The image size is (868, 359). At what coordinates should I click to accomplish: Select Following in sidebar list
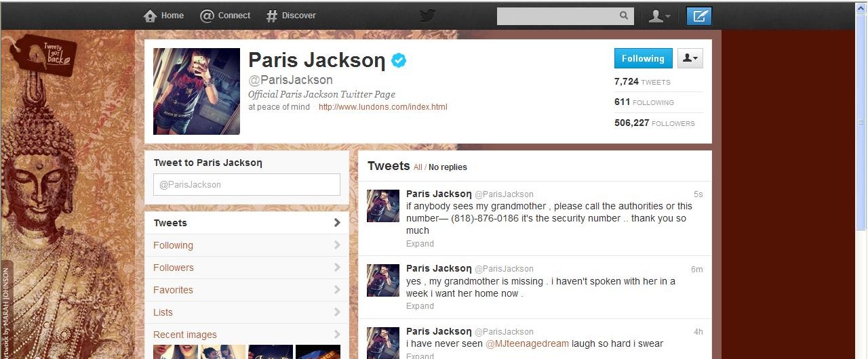pos(247,245)
